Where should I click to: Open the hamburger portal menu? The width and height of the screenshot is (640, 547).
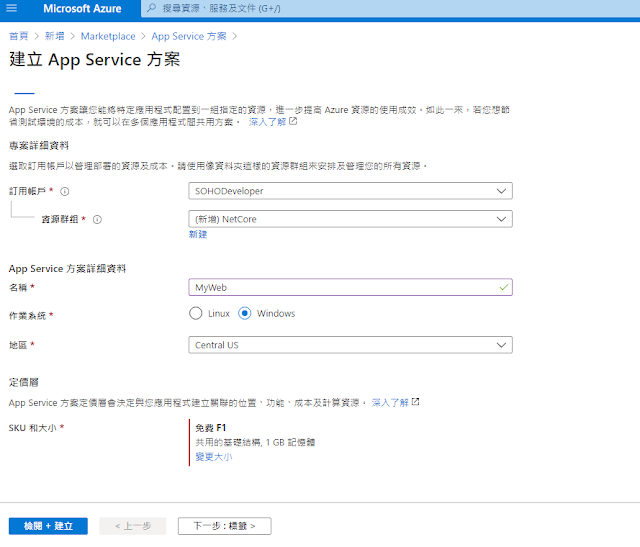click(12, 8)
